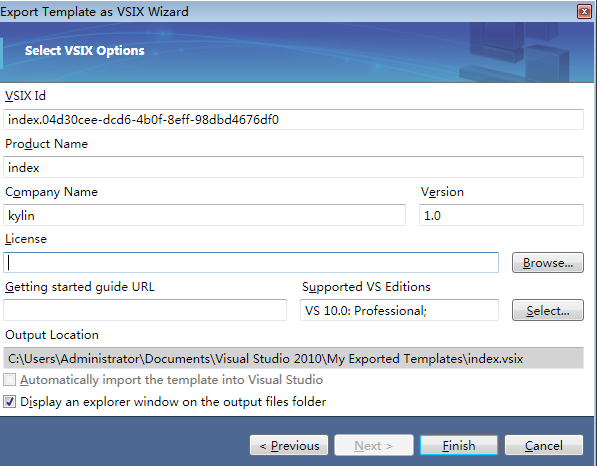Click the Supported VS Editions text box
Screen dimensions: 597x466
click(x=399, y=310)
